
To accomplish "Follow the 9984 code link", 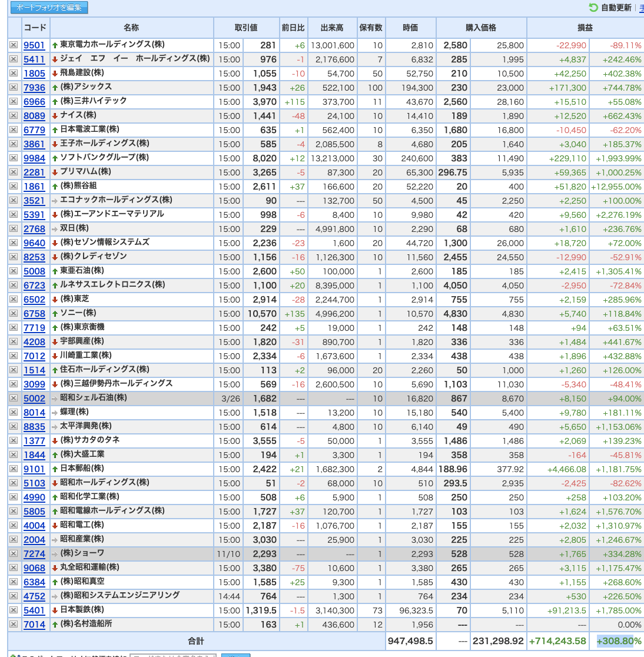I will pyautogui.click(x=34, y=158).
